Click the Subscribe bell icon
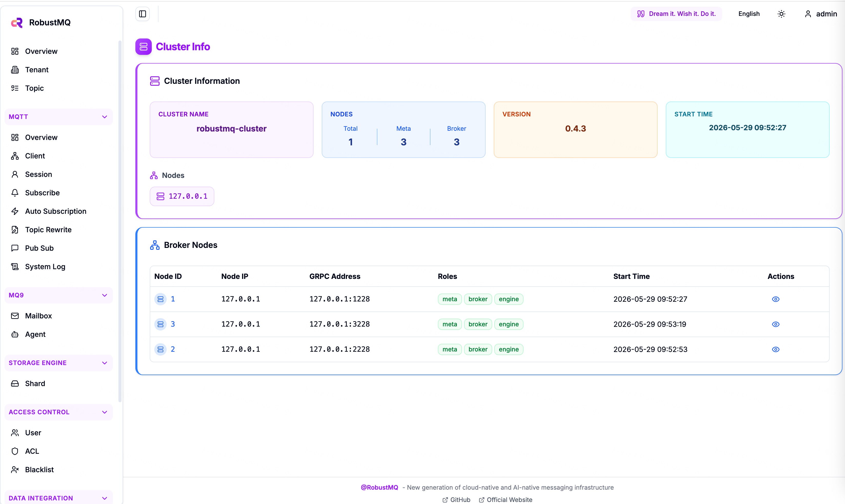Screen dimensions: 845x504 pos(15,193)
